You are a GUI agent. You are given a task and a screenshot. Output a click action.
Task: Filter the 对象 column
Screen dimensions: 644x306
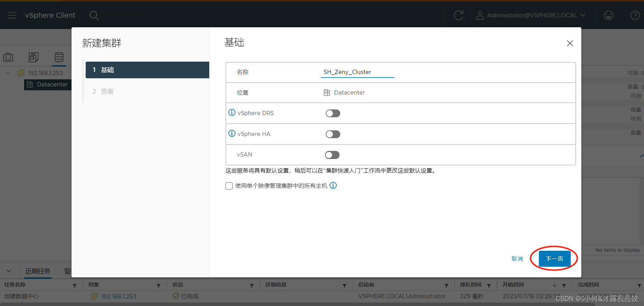click(x=159, y=285)
